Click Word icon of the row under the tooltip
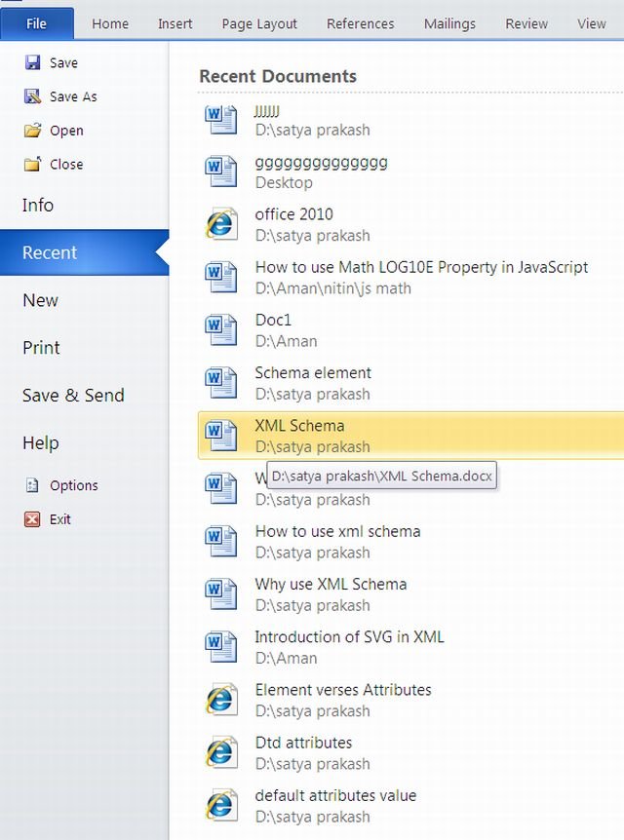The height and width of the screenshot is (840, 624). (x=221, y=488)
